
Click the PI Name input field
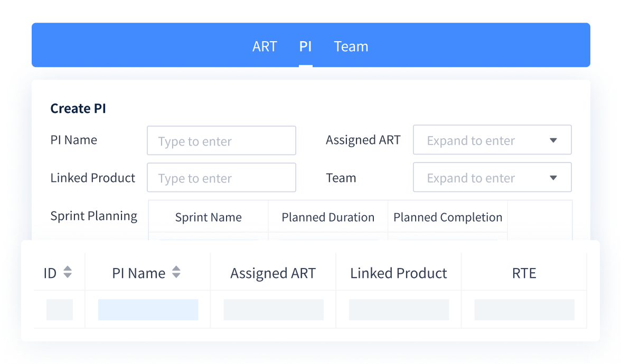(221, 141)
